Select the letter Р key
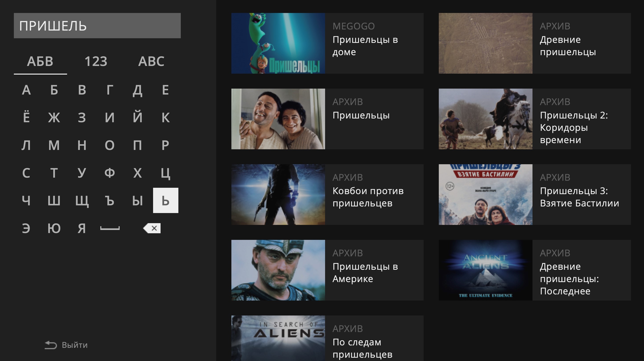 coord(165,145)
